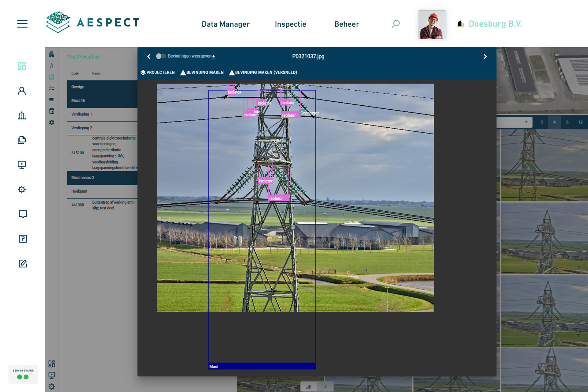Open the calendar icon in the inner toolbar

coord(52,111)
